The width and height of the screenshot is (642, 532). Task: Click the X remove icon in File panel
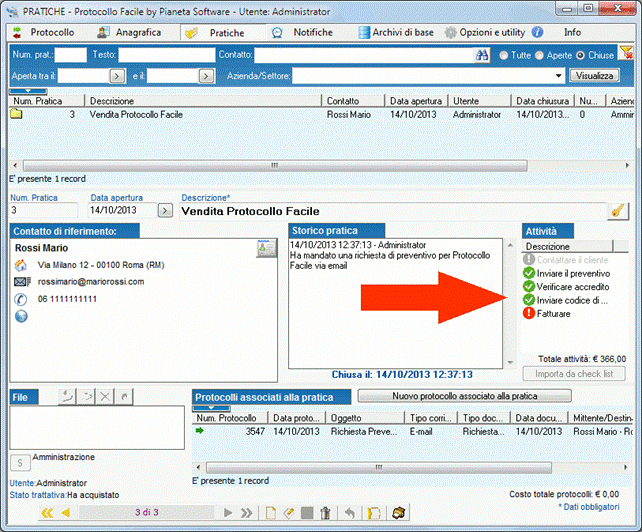pos(105,396)
